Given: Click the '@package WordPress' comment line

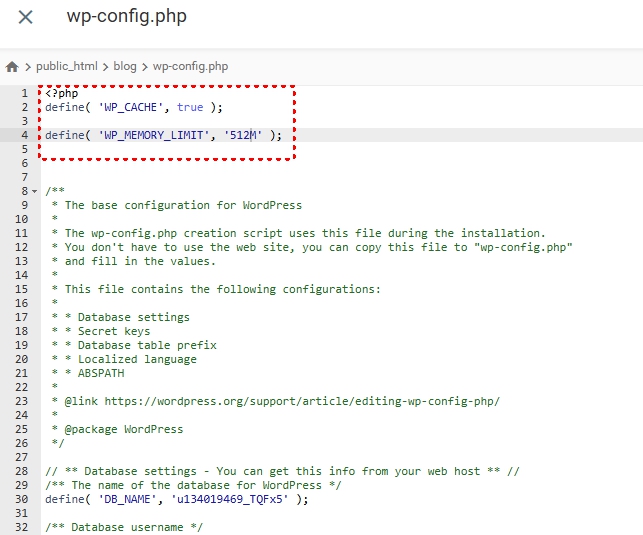Looking at the screenshot, I should (124, 429).
